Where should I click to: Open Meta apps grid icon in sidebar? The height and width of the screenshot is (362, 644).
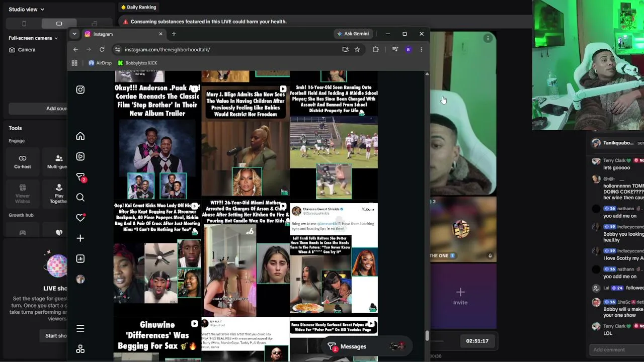click(x=80, y=349)
